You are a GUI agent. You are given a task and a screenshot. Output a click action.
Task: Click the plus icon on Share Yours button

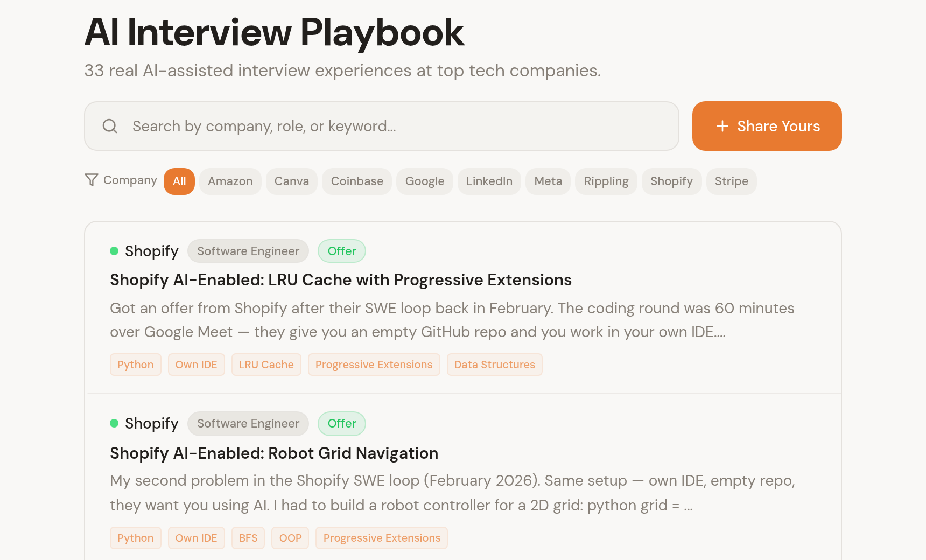click(721, 126)
